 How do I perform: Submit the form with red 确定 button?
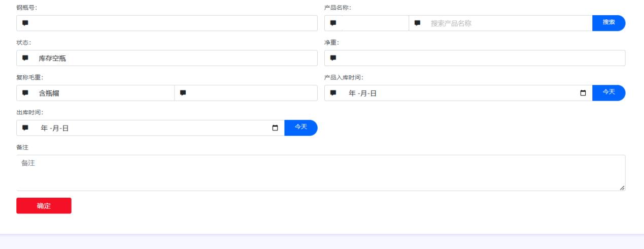click(44, 206)
